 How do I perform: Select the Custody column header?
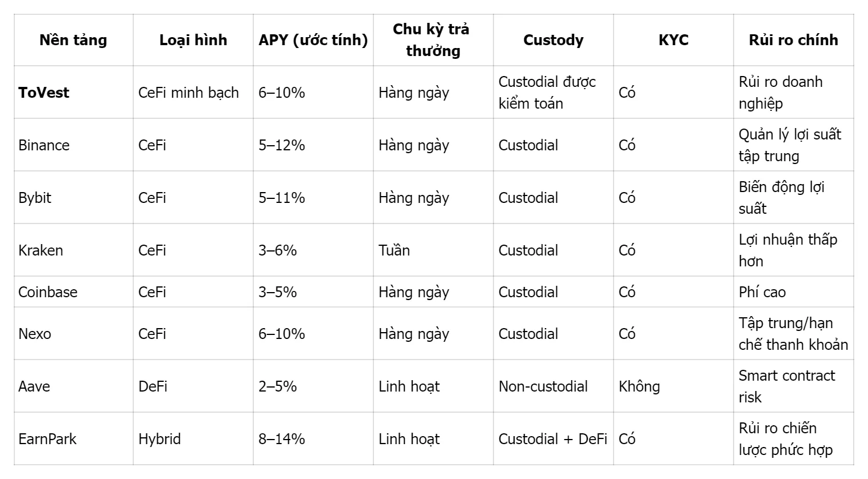pos(554,40)
